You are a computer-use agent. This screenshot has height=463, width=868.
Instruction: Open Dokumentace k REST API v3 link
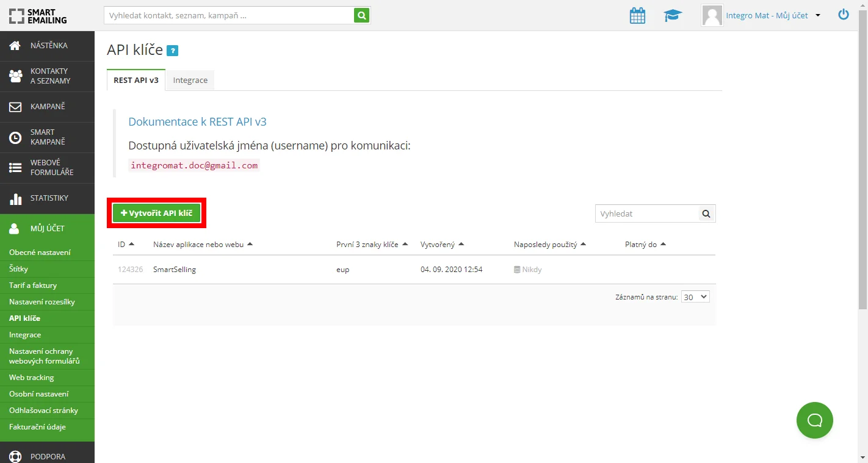pyautogui.click(x=197, y=121)
